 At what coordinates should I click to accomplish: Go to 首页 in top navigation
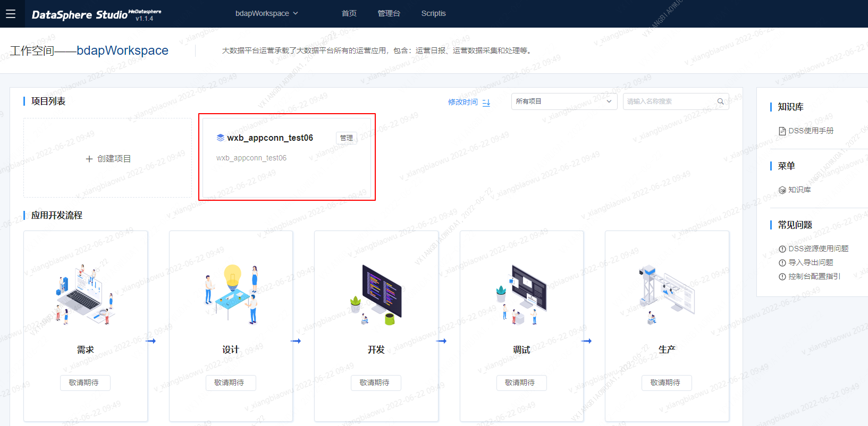(x=349, y=13)
